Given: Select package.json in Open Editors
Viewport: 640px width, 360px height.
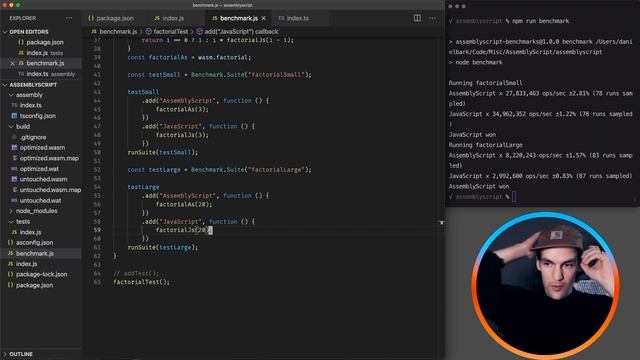Looking at the screenshot, I should coord(41,42).
